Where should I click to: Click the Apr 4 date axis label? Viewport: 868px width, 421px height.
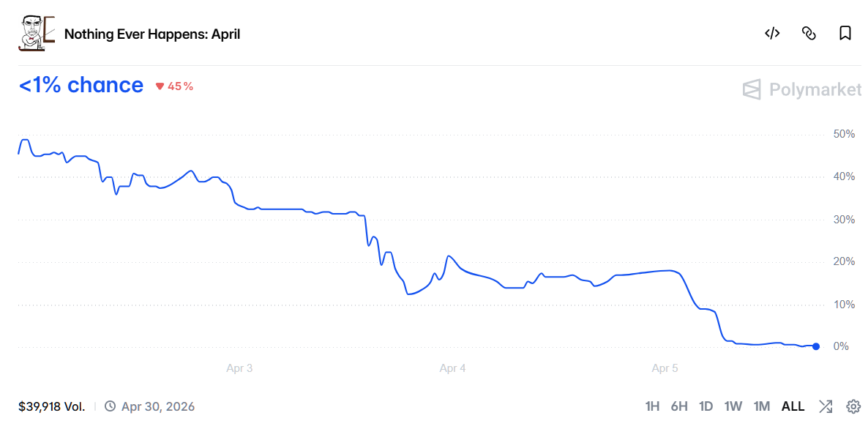coord(452,368)
